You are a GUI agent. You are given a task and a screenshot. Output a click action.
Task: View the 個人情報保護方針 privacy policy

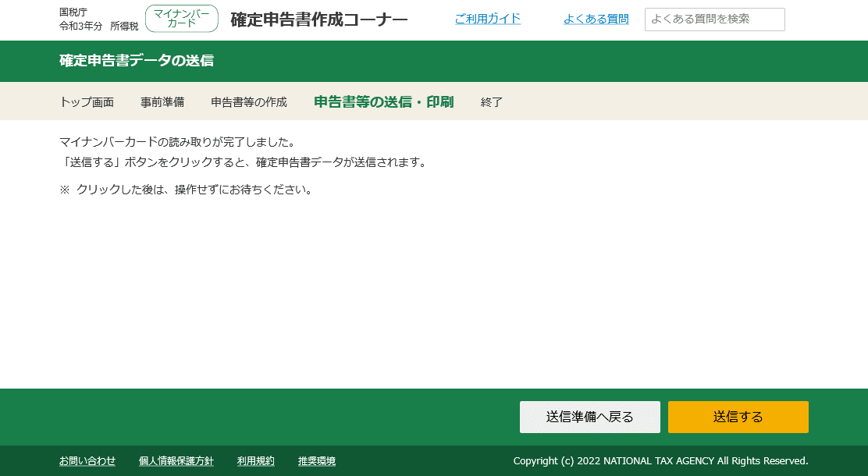pos(176,461)
